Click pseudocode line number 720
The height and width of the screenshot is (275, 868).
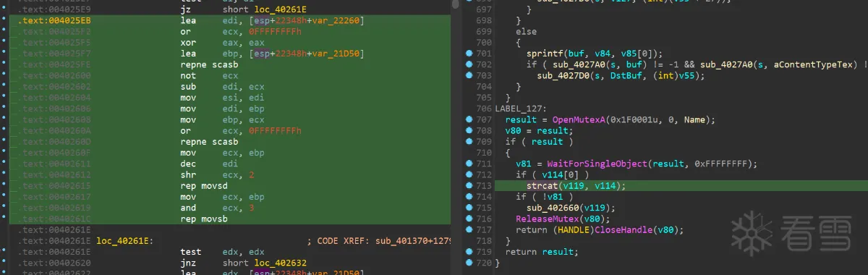coord(484,263)
